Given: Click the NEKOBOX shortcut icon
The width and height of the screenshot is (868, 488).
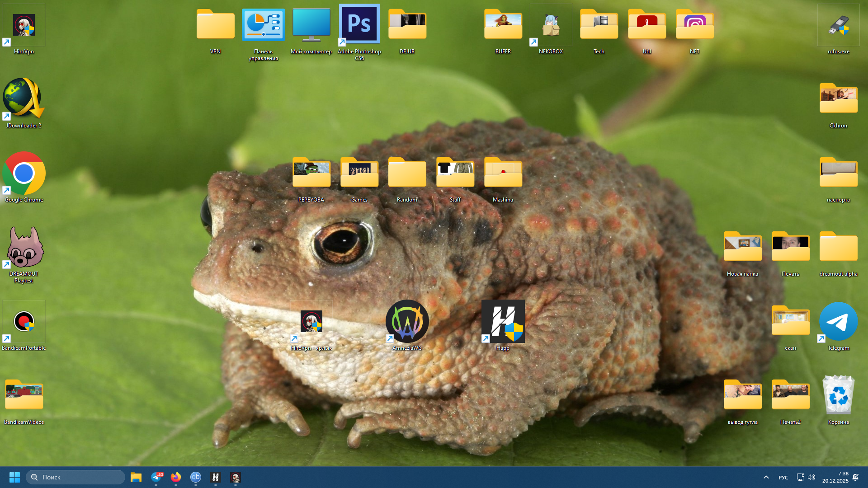Looking at the screenshot, I should click(x=551, y=25).
